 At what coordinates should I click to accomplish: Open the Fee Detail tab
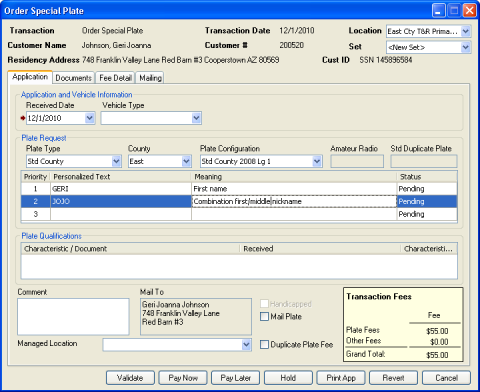coord(115,78)
